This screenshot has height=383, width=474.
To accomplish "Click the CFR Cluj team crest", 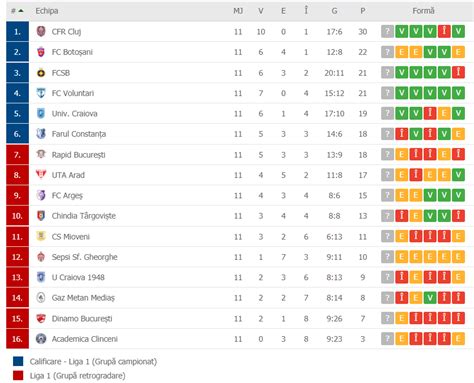I will 41,32.
